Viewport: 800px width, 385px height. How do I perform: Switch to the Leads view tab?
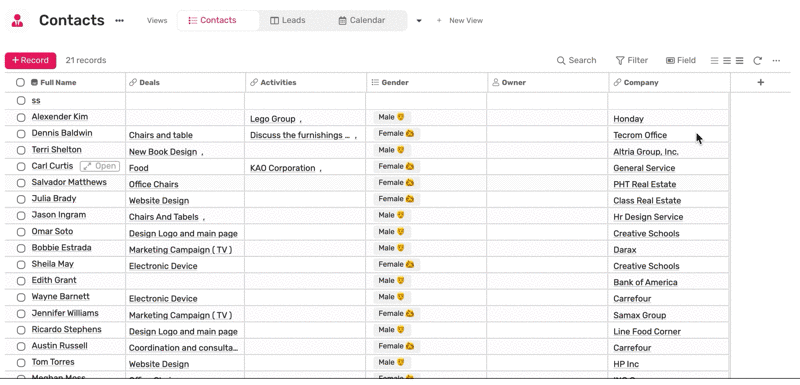288,20
